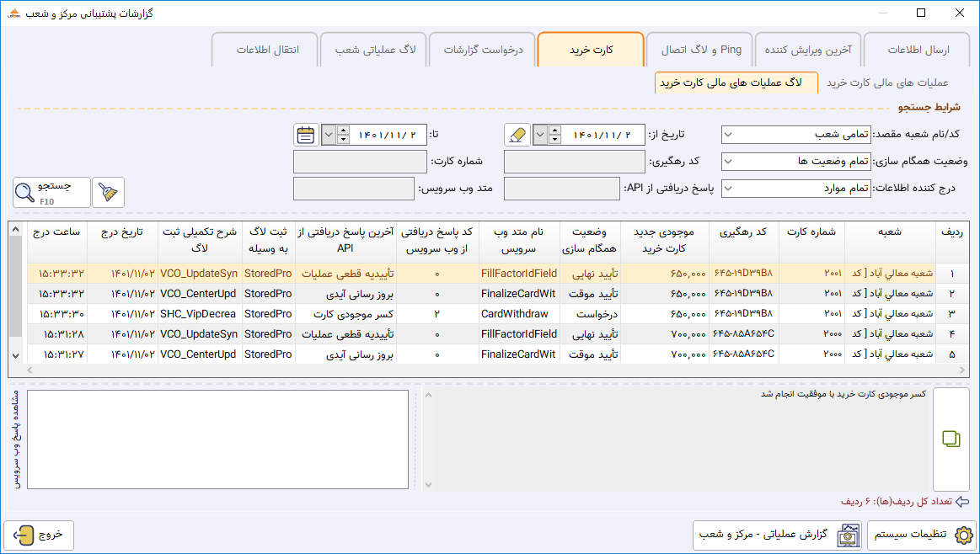Click the app logo icon in title bar
This screenshot has height=554, width=980.
click(x=13, y=13)
